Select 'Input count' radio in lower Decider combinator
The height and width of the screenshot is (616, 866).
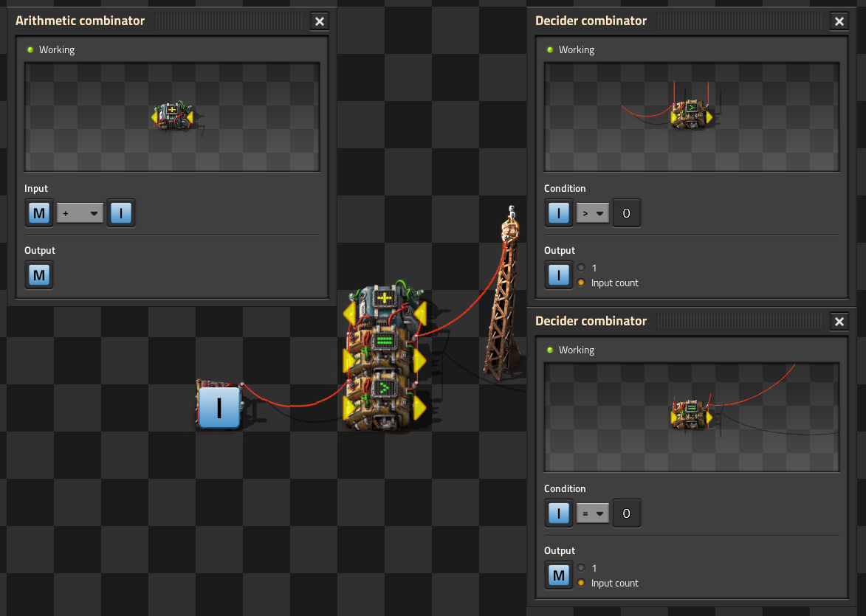pyautogui.click(x=582, y=584)
